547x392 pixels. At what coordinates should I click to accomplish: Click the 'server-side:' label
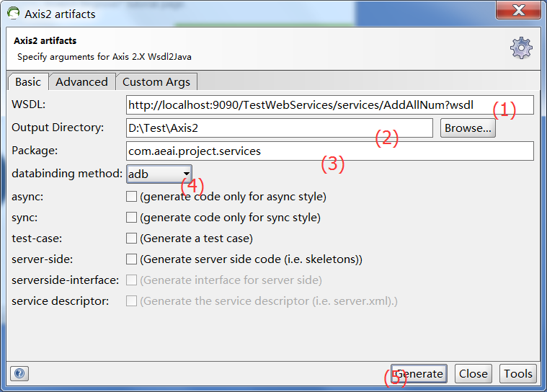[43, 259]
